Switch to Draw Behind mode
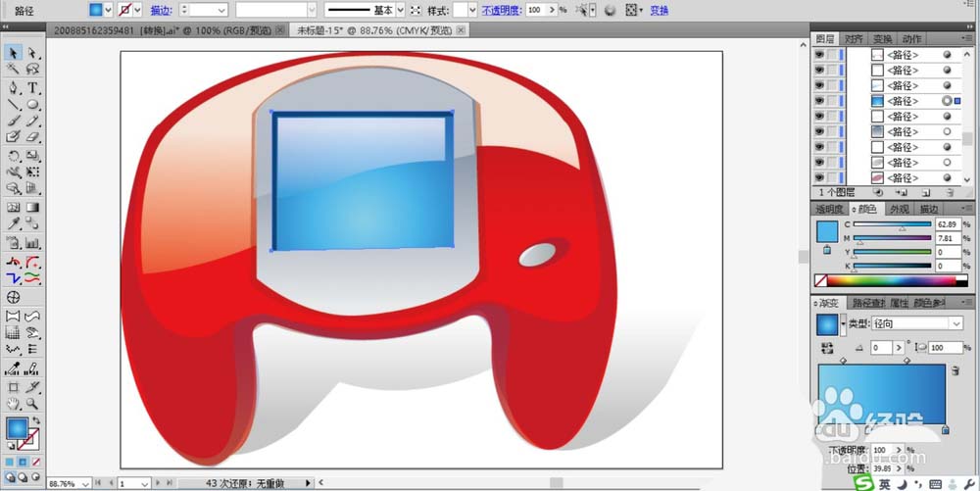The width and height of the screenshot is (980, 491). coord(24,477)
